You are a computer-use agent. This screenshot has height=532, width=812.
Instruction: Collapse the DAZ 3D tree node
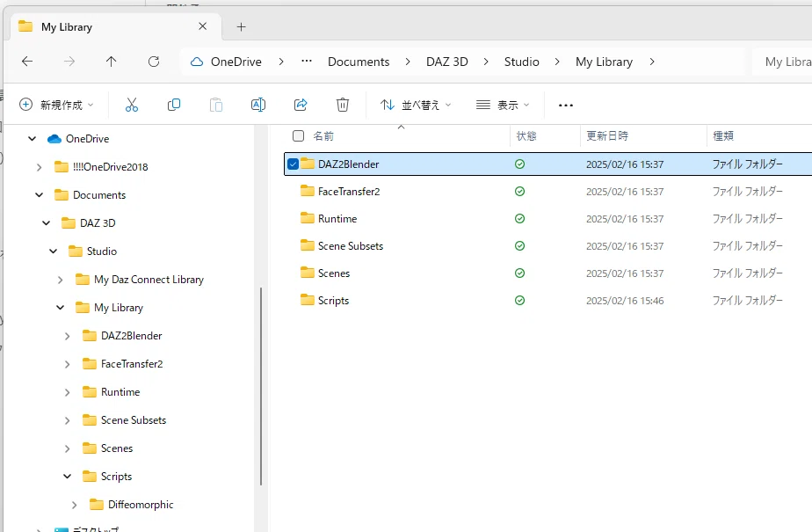pos(46,223)
